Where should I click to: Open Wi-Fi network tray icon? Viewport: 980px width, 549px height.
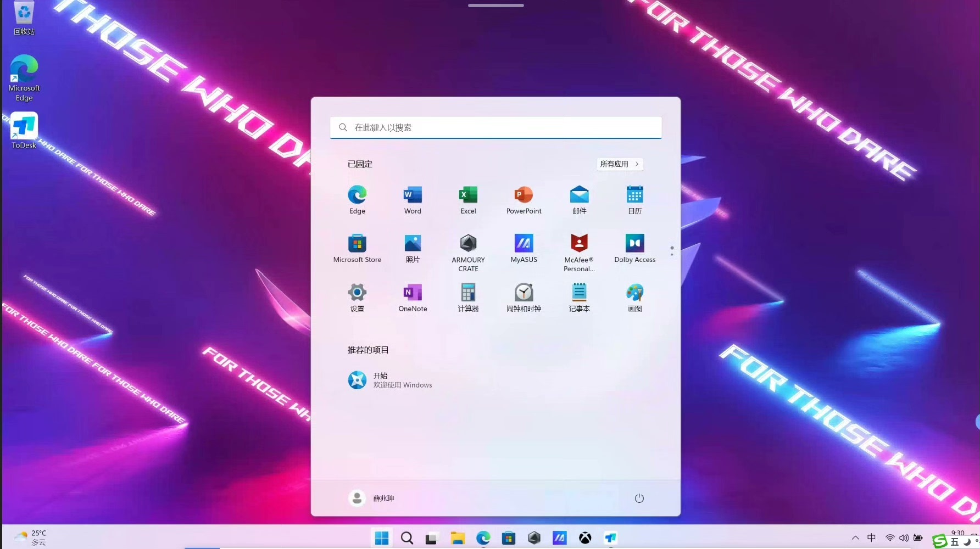coord(890,538)
